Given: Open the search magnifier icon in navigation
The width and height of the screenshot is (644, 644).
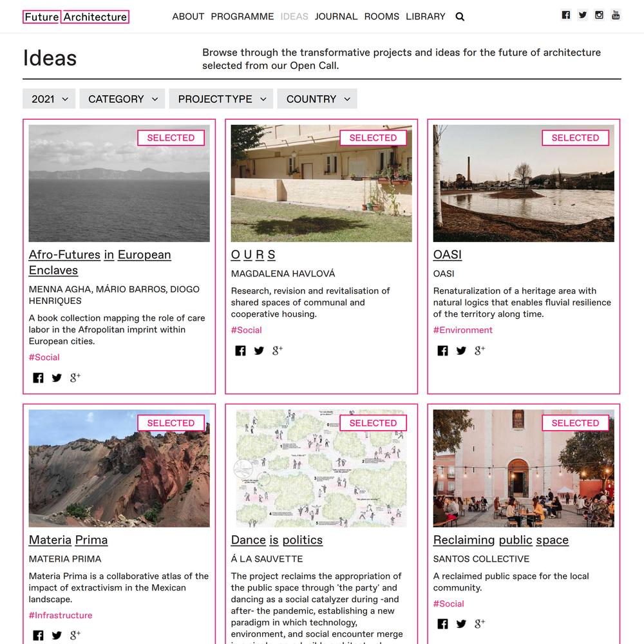Looking at the screenshot, I should point(460,17).
